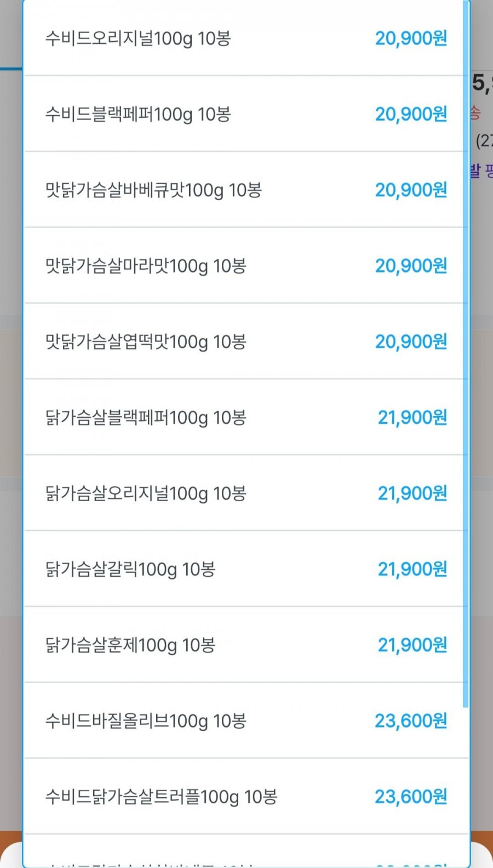Screen dimensions: 493x868
Task: Pick 맛닭가슴살바베큐맛100g 10봉 option
Action: (153, 190)
